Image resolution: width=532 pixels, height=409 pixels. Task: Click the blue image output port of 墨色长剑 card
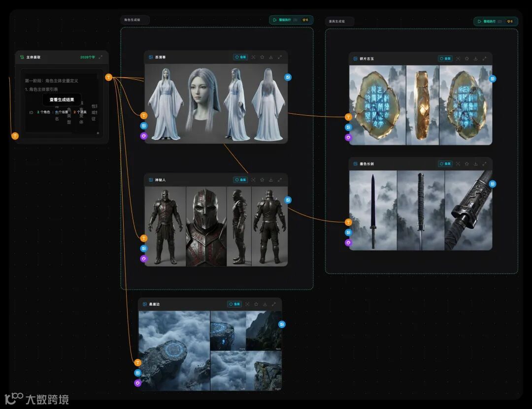492,184
